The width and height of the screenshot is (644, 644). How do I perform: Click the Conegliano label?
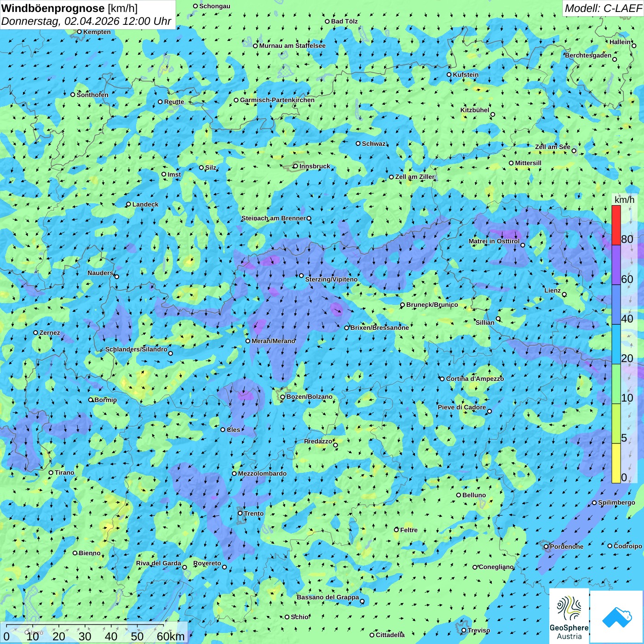[x=496, y=567]
